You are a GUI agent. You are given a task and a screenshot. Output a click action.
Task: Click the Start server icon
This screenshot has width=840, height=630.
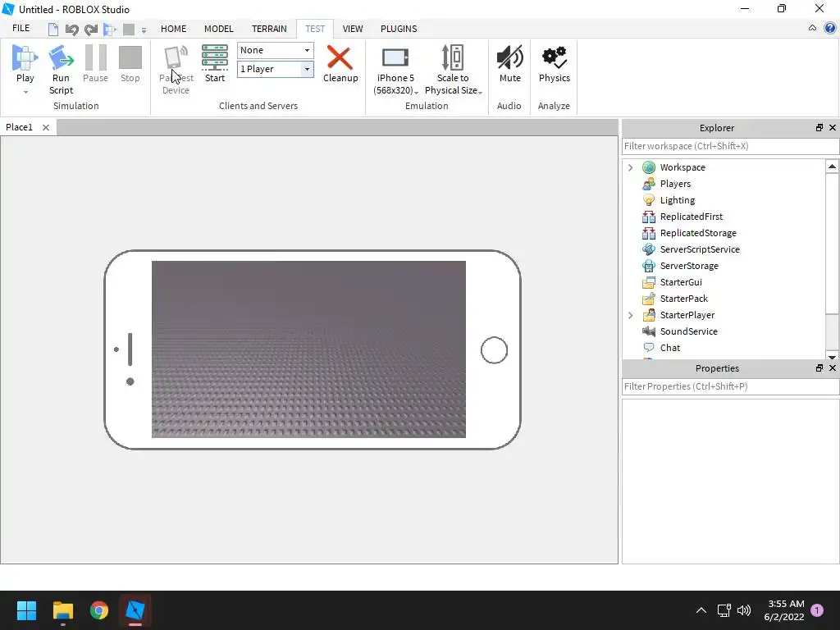215,58
